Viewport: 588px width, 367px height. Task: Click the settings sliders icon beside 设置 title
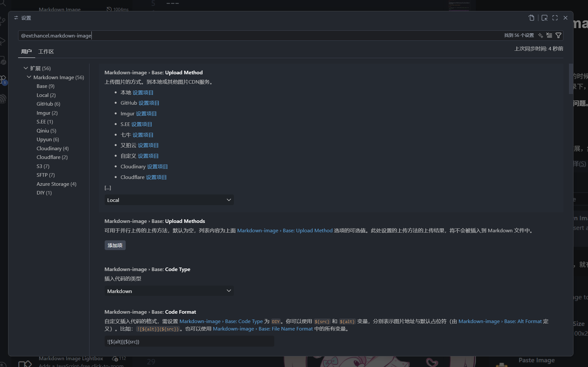16,18
